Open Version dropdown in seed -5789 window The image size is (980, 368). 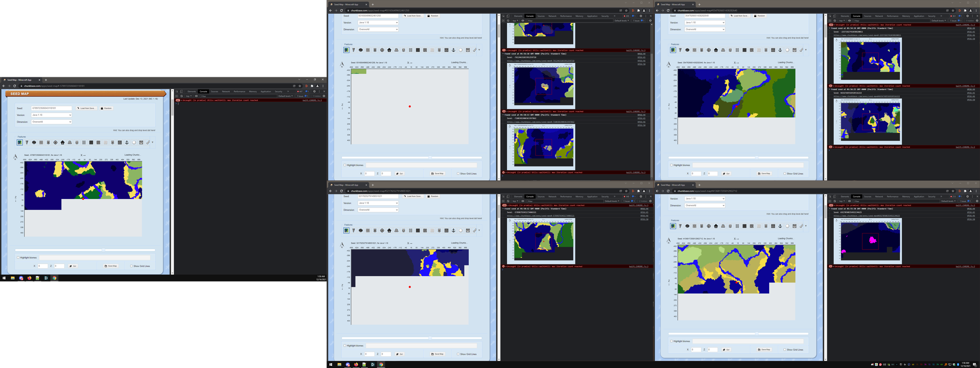[51, 115]
